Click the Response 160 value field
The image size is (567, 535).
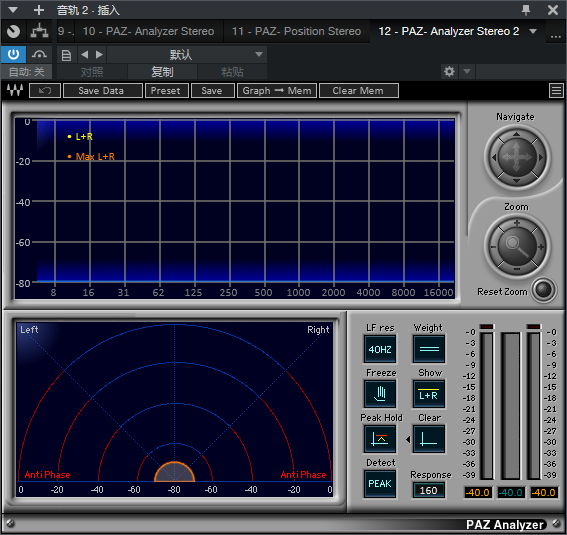click(429, 490)
